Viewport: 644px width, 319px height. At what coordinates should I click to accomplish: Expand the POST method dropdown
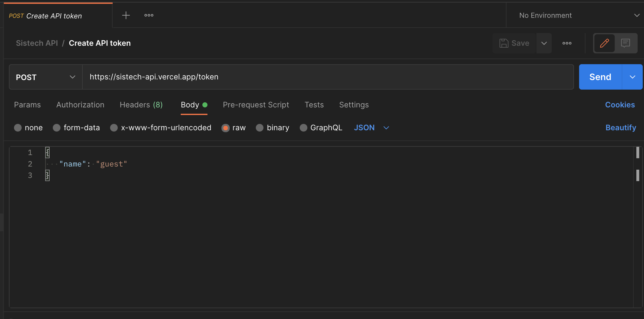[46, 77]
